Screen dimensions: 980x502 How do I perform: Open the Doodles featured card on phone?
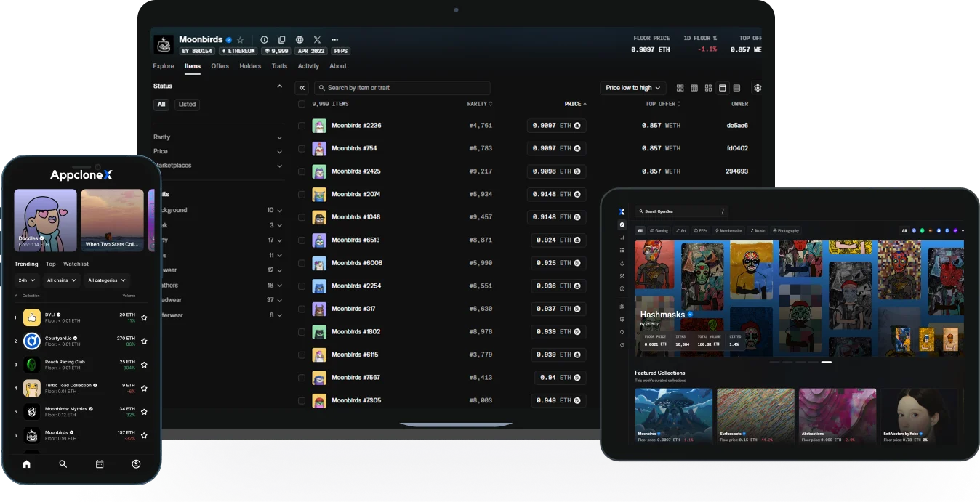pyautogui.click(x=45, y=220)
